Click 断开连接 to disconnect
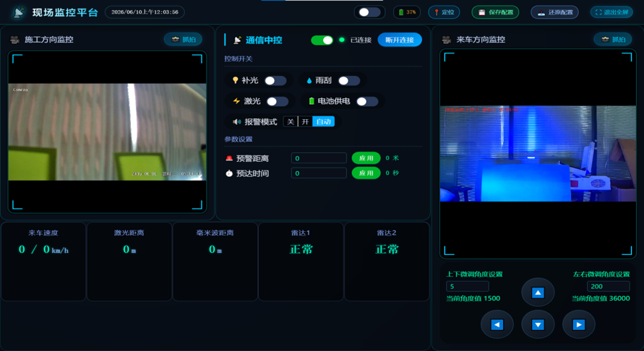Viewport: 644px width, 351px height. click(x=400, y=40)
